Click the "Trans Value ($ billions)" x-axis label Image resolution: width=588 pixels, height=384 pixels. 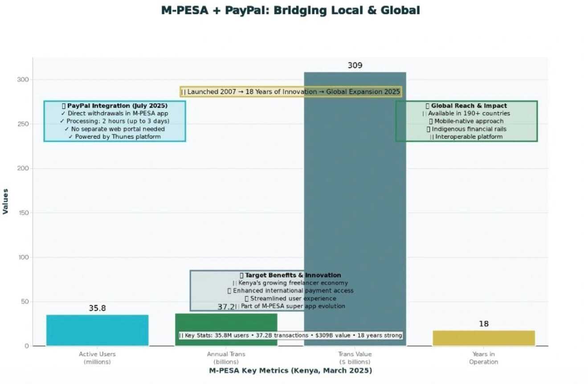point(355,358)
